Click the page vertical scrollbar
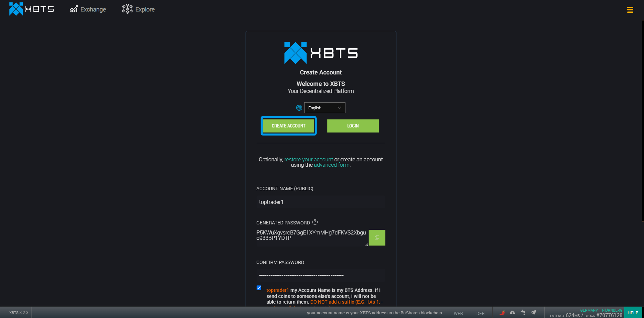644x318 pixels. click(642, 121)
